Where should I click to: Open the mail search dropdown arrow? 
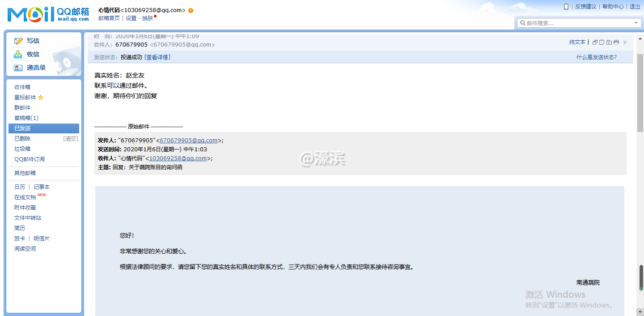click(636, 22)
